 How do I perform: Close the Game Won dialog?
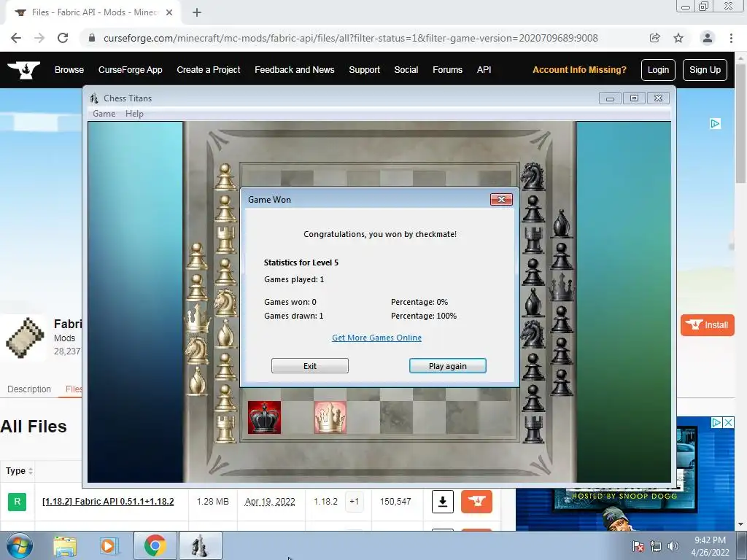point(501,200)
